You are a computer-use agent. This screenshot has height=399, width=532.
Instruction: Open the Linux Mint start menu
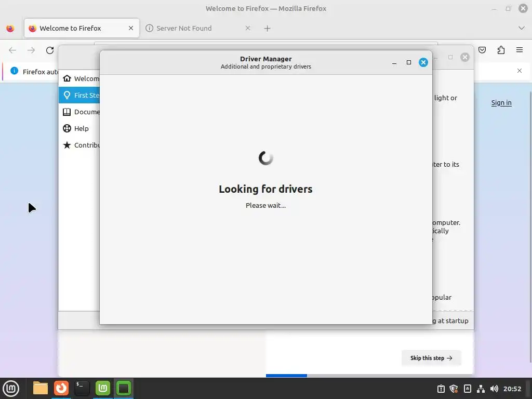coord(11,388)
